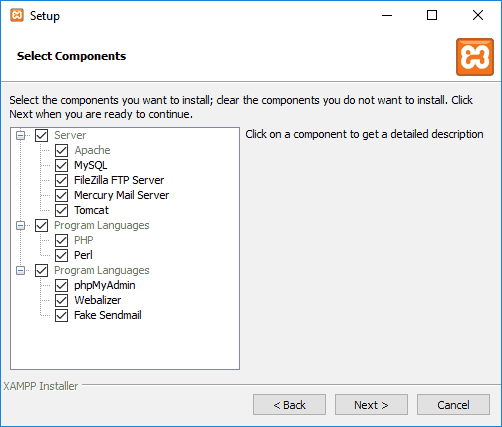This screenshot has width=502, height=427.
Task: Uncheck the phpMyAdmin checkbox
Action: [x=62, y=285]
